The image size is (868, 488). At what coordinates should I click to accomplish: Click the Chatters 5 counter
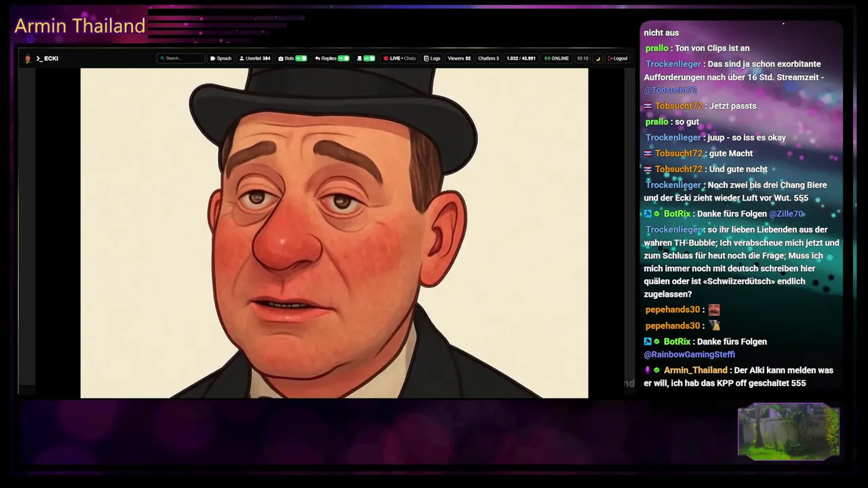click(488, 58)
